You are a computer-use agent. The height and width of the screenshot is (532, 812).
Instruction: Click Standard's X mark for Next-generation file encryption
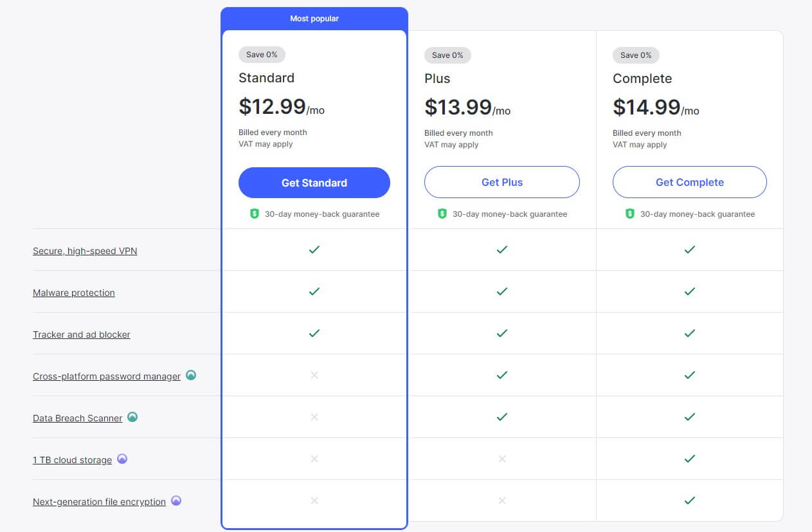314,500
